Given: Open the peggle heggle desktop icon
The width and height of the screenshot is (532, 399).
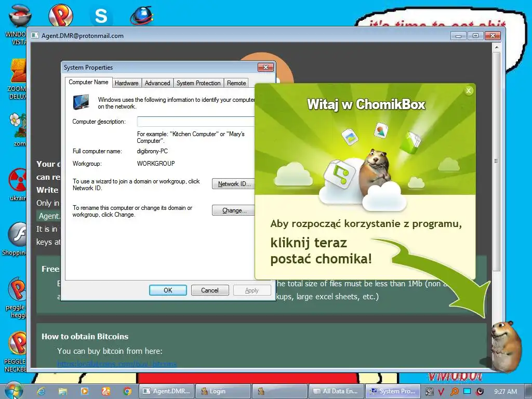Looking at the screenshot, I should [x=16, y=297].
